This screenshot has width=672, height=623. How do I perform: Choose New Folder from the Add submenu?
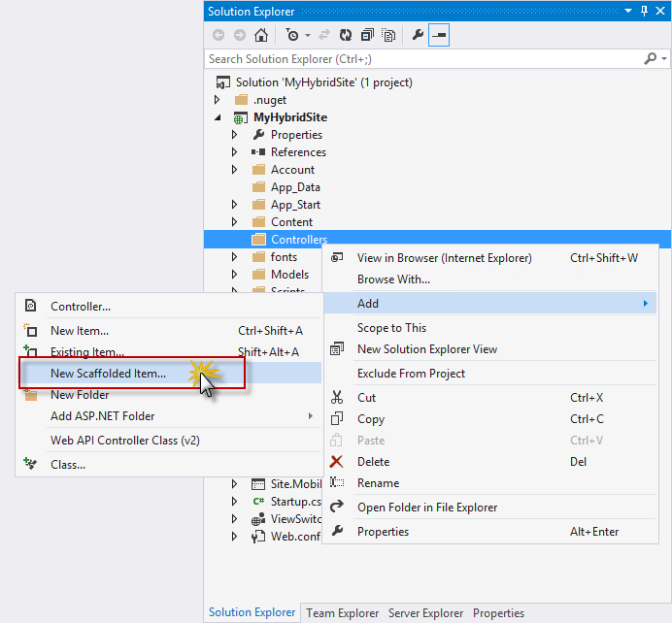(169, 395)
